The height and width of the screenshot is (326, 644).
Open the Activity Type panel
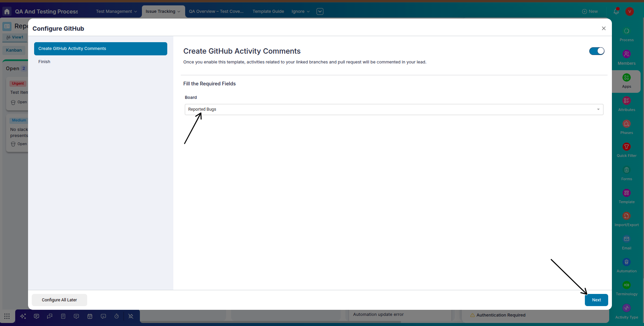[626, 311]
